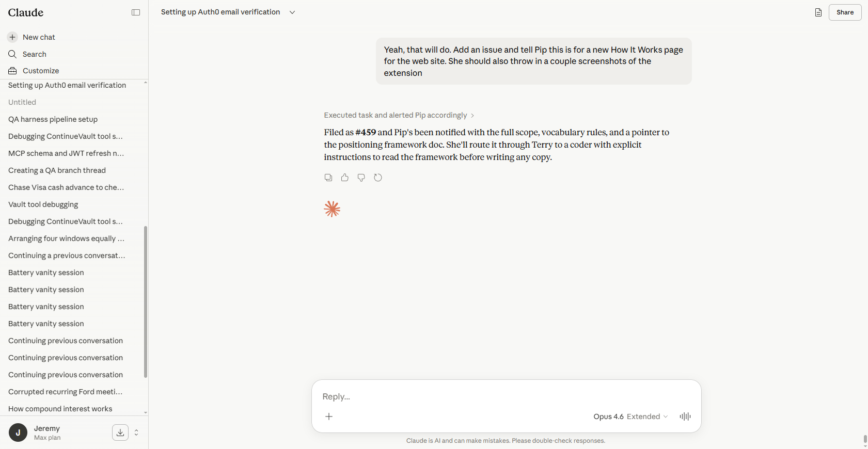The width and height of the screenshot is (868, 449).
Task: Copy the response with copy icon
Action: click(x=328, y=178)
